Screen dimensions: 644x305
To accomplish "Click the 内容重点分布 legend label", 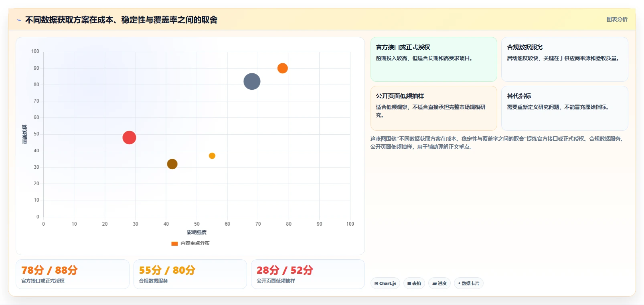I will coord(195,243).
